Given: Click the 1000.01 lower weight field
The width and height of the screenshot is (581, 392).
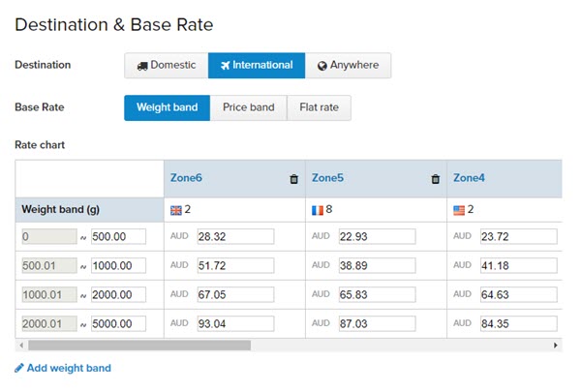Looking at the screenshot, I should tap(49, 294).
